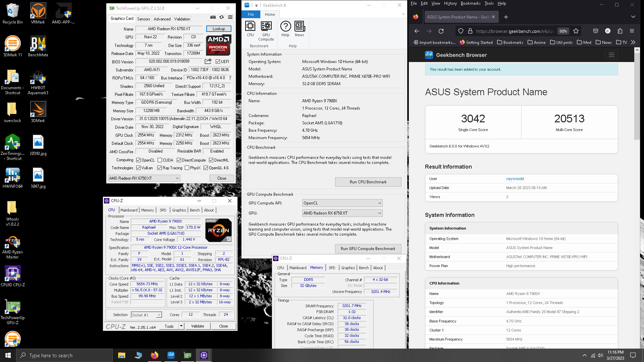Click the Close button in GPU-Z
The width and height of the screenshot is (644, 362).
pyautogui.click(x=222, y=178)
